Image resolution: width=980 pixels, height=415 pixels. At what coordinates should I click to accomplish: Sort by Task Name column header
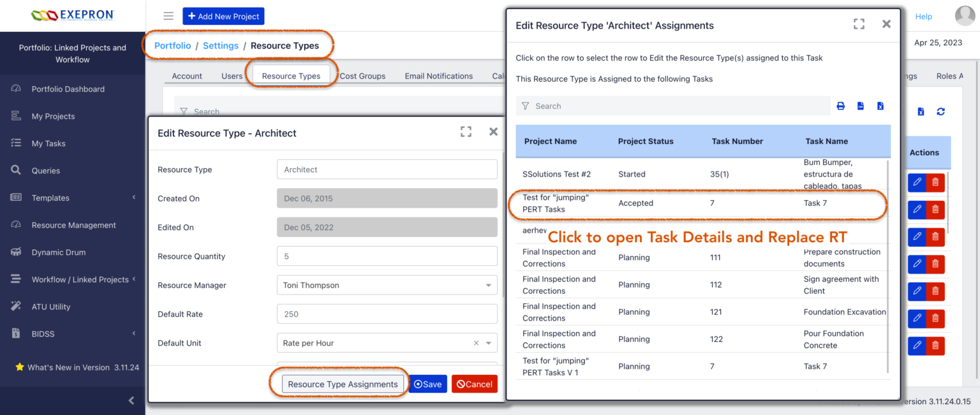tap(827, 141)
